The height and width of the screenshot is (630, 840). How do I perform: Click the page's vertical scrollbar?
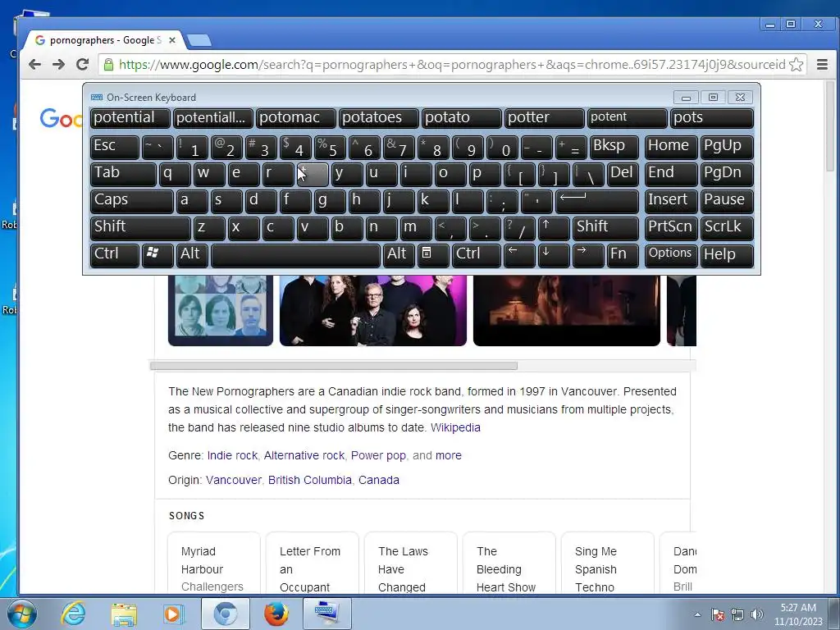coord(830,126)
